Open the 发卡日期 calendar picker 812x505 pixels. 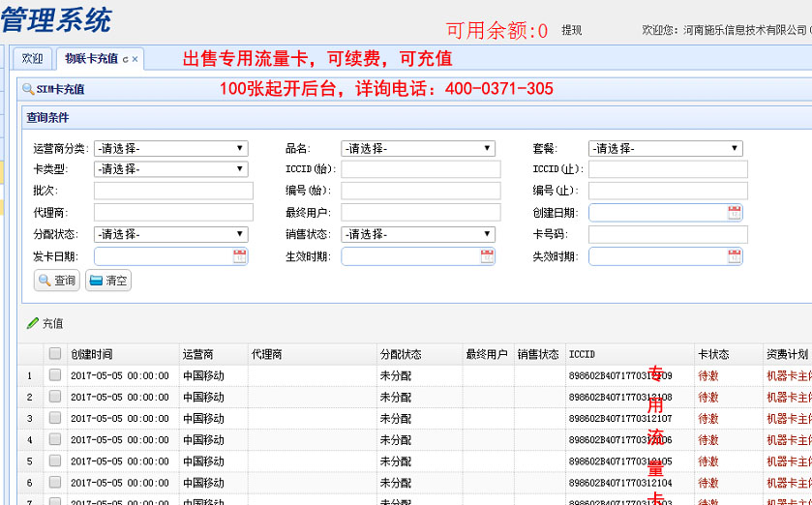pos(240,256)
